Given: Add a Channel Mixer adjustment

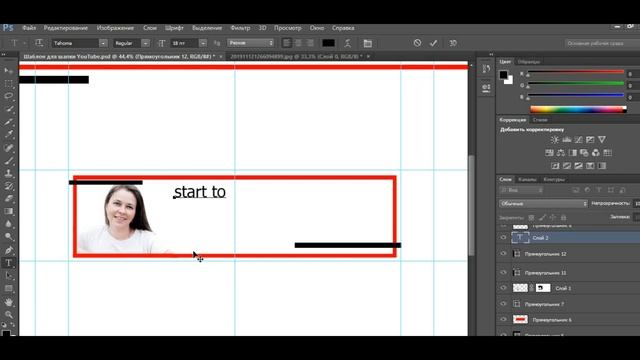Looking at the screenshot, I should (x=596, y=153).
